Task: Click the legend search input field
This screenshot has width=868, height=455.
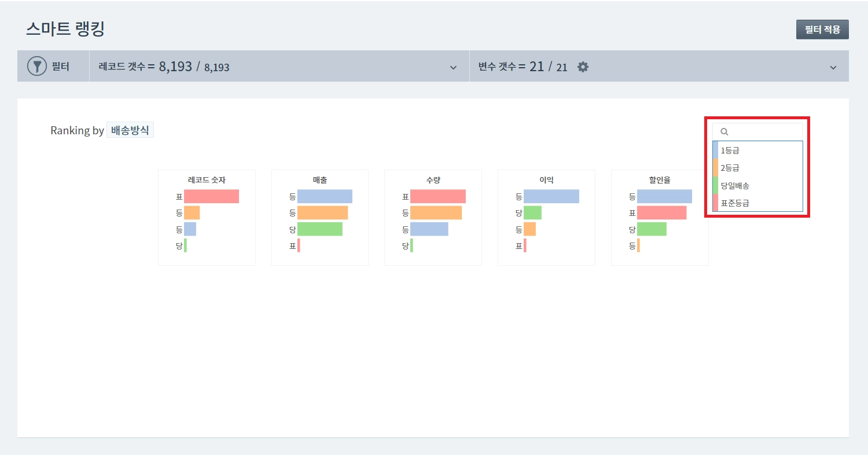Action: click(x=764, y=132)
